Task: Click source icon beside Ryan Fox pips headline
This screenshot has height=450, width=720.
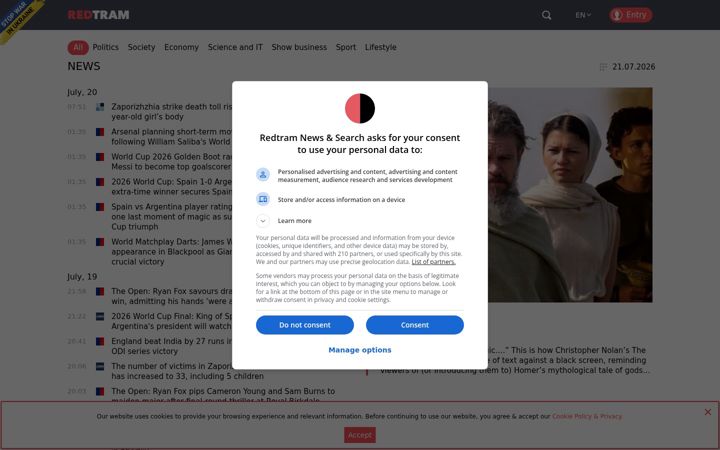Action: [100, 392]
